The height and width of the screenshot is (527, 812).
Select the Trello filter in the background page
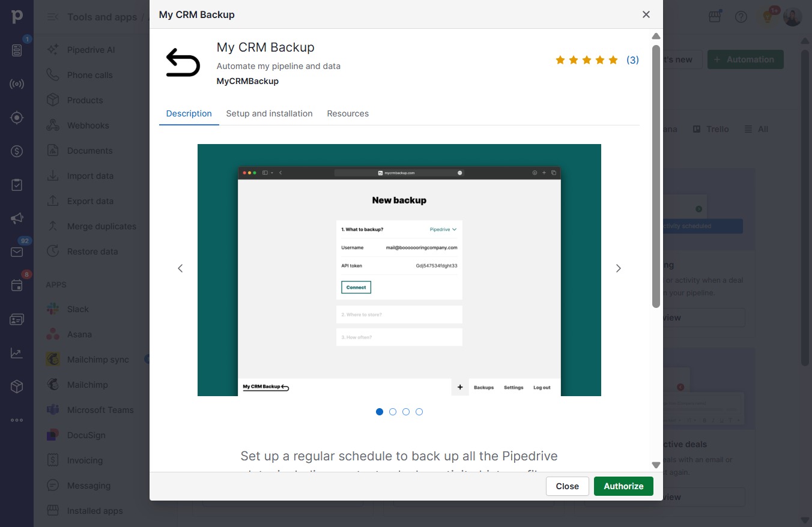coord(711,129)
